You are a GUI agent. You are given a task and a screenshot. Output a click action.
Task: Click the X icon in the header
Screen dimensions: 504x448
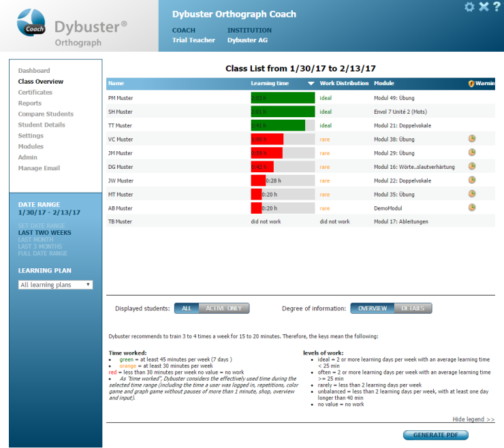coord(484,7)
